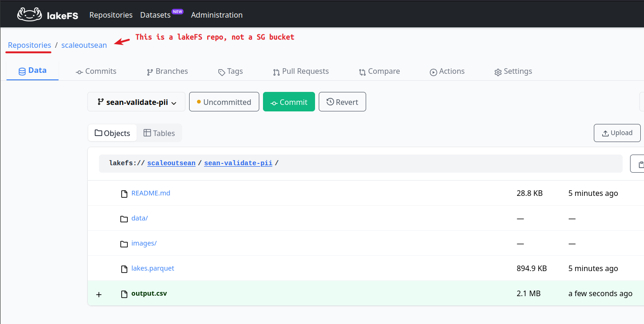This screenshot has height=324, width=644.
Task: Select the Objects view tab
Action: click(x=112, y=133)
